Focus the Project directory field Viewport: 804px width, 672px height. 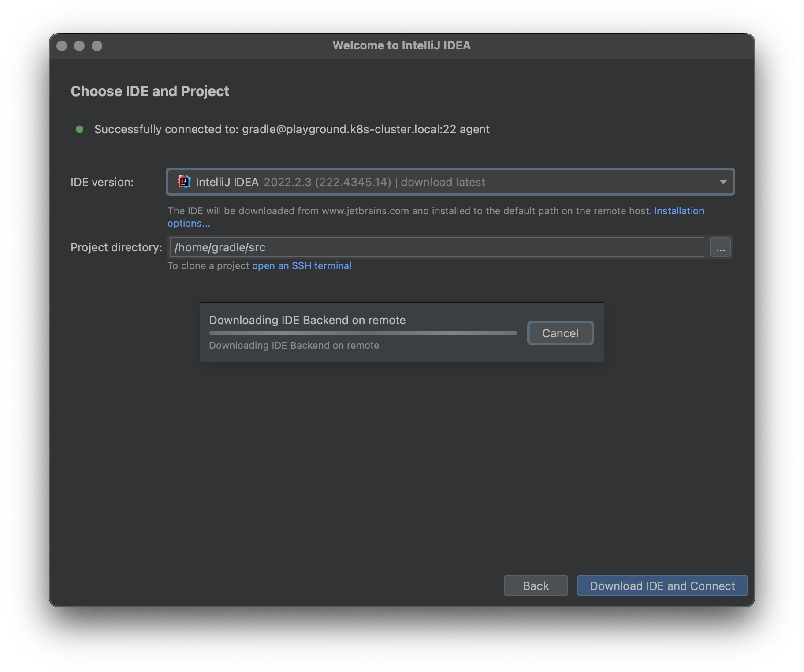(437, 247)
